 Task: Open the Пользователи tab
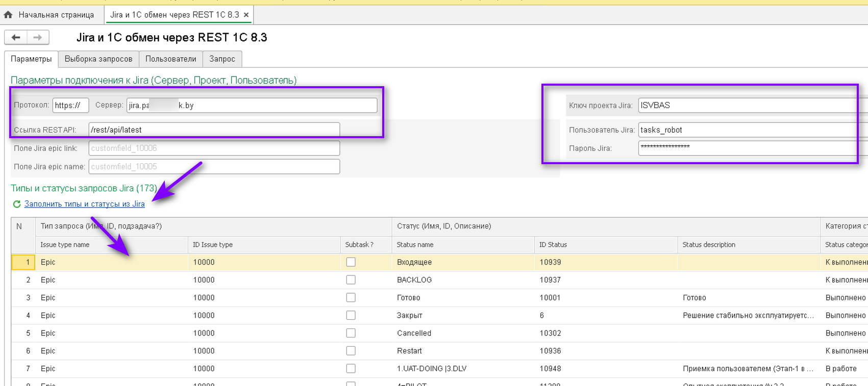click(171, 59)
